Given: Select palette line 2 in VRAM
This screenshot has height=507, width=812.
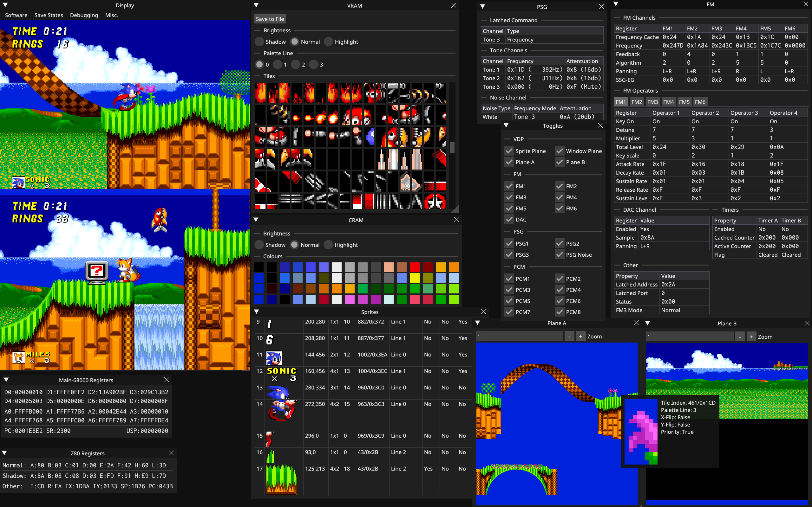Looking at the screenshot, I should click(x=296, y=64).
